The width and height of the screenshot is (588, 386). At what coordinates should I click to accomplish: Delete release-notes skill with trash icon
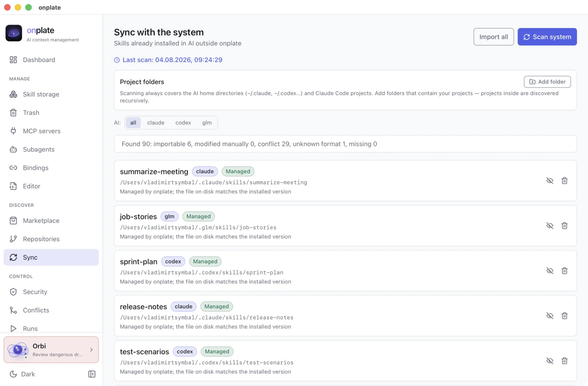tap(564, 316)
